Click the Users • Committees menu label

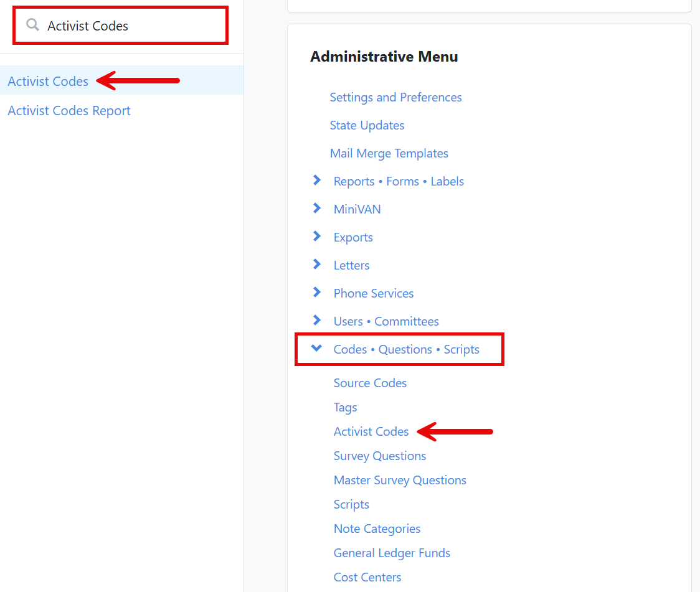(x=386, y=322)
